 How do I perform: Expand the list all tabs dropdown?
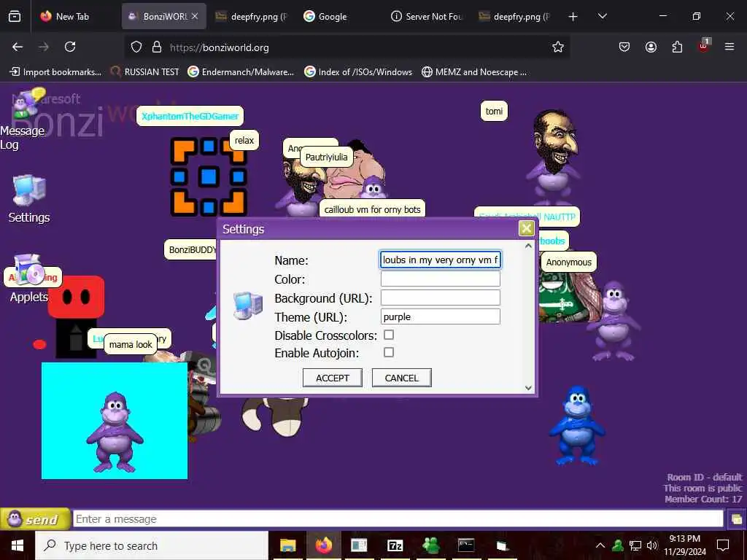click(x=602, y=17)
